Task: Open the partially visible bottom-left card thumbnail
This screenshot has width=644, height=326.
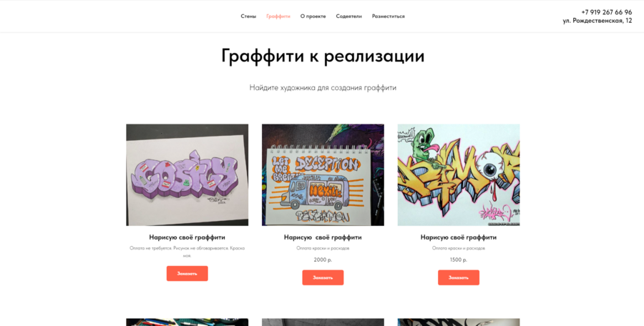Action: (x=187, y=322)
